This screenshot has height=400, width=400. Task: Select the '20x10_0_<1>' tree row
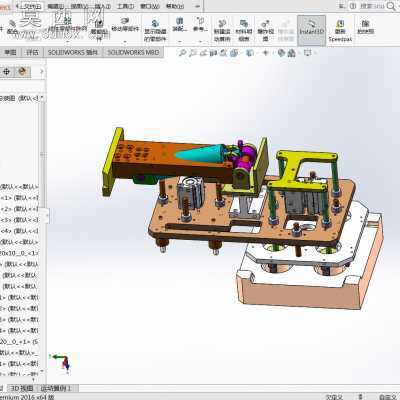(x=19, y=253)
